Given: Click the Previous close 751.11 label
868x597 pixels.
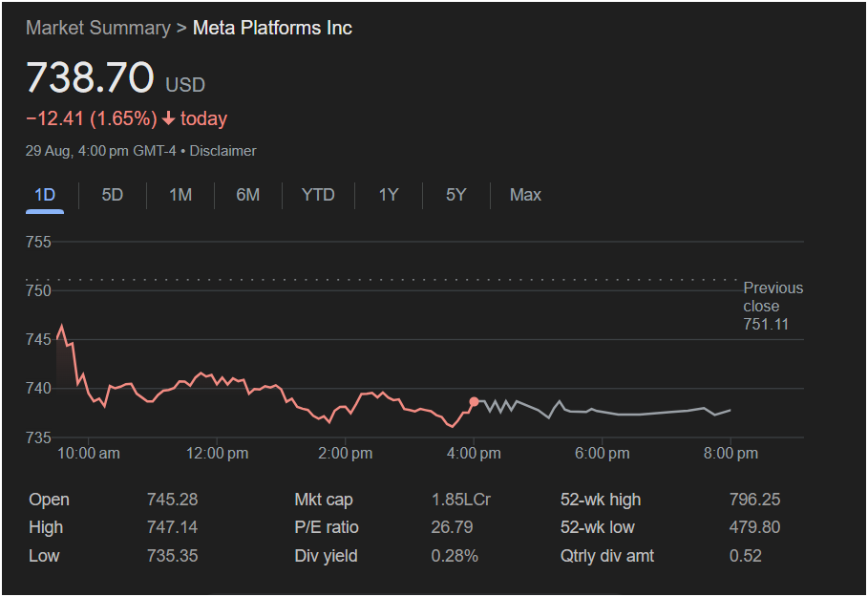Looking at the screenshot, I should click(773, 307).
